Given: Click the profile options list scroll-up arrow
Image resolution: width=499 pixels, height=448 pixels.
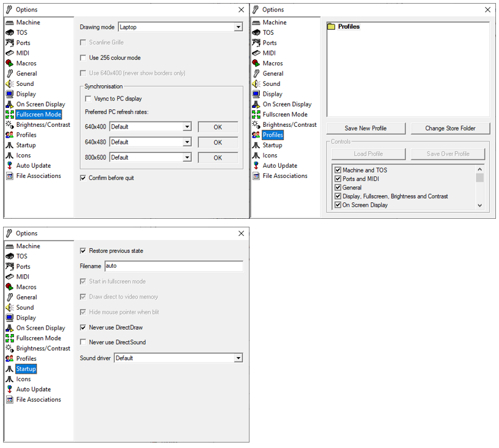Looking at the screenshot, I should pos(480,169).
